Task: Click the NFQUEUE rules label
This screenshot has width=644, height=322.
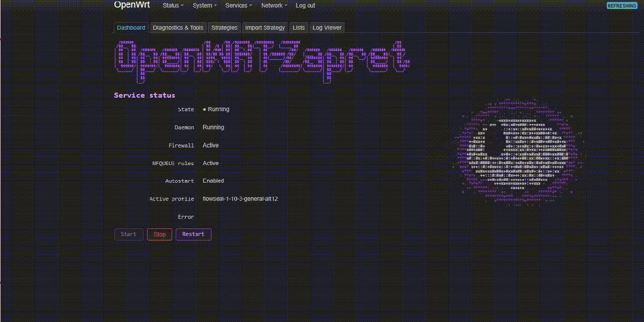Action: (x=173, y=163)
